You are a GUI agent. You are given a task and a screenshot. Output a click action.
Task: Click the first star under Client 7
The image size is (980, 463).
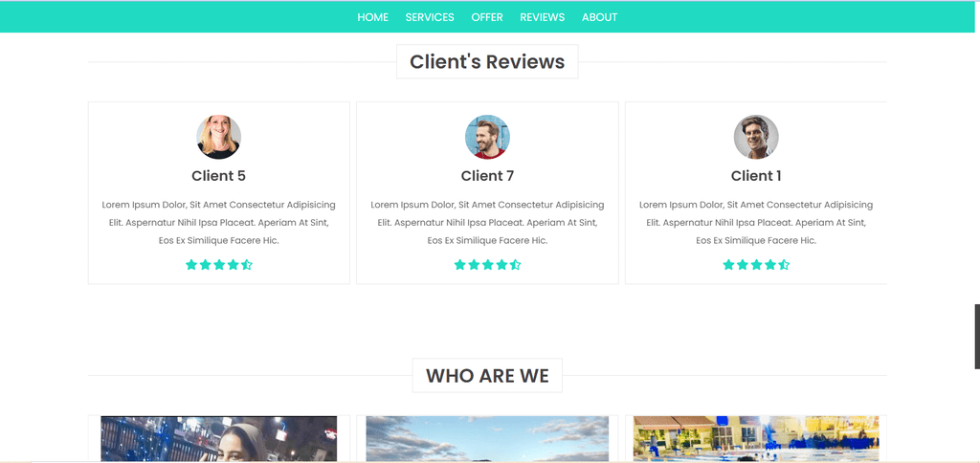click(460, 265)
